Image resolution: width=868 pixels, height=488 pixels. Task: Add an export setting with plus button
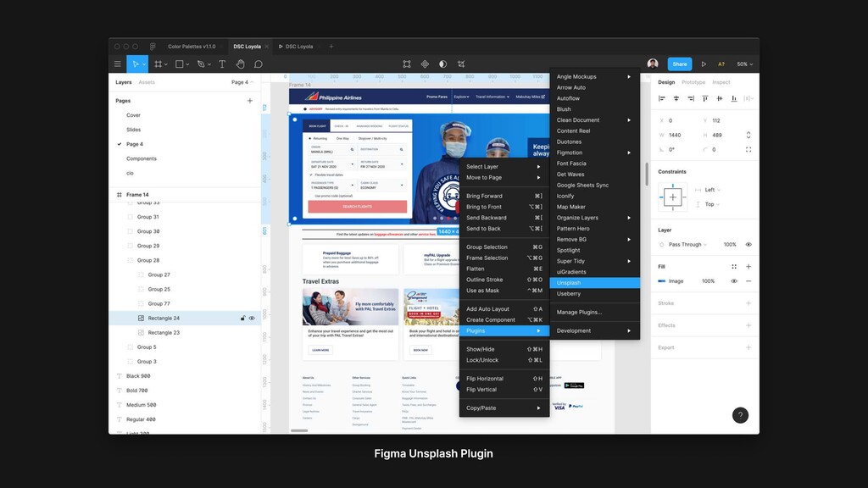tap(748, 347)
